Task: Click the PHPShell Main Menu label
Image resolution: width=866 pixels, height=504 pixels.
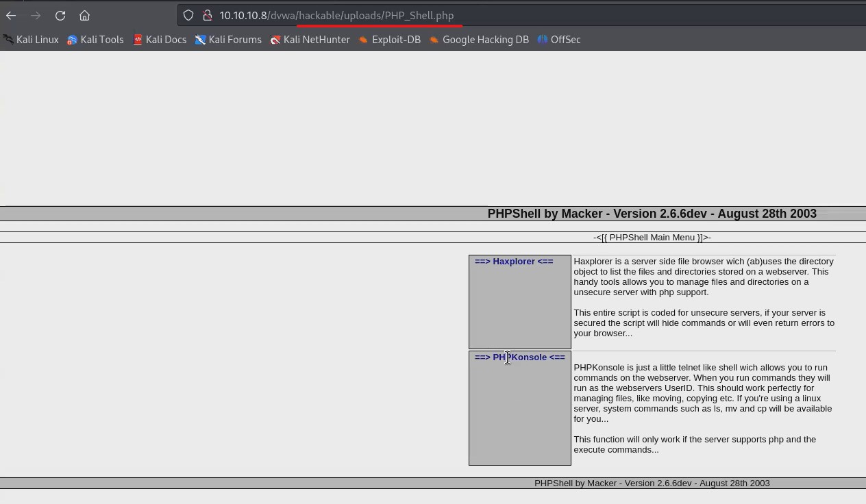Action: point(652,238)
